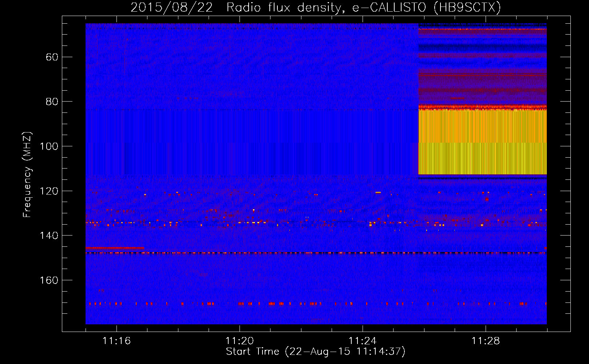This screenshot has width=589, height=364.
Task: Click the "Frequency (MHZ)" axis label
Action: point(27,174)
